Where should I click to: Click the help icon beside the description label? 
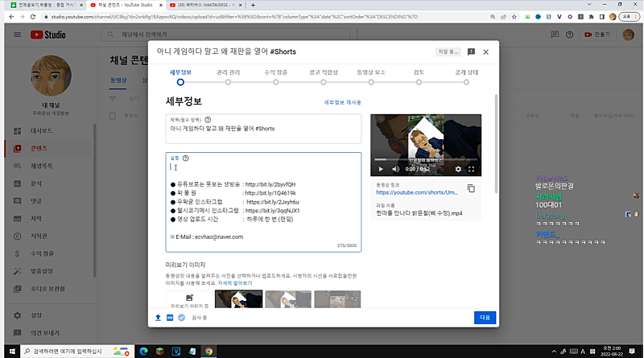pos(185,158)
